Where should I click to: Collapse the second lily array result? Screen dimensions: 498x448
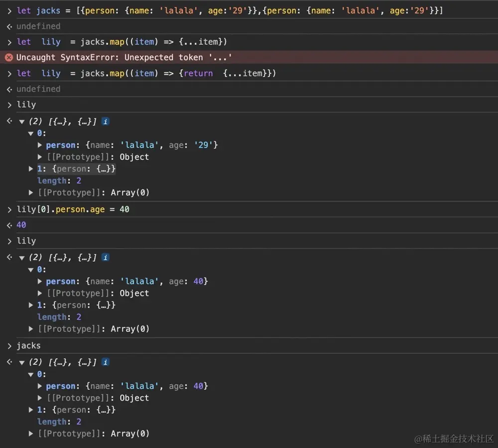(x=21, y=258)
